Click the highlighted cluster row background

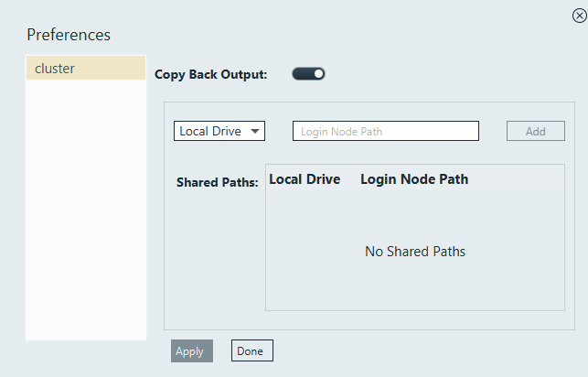[110, 69]
